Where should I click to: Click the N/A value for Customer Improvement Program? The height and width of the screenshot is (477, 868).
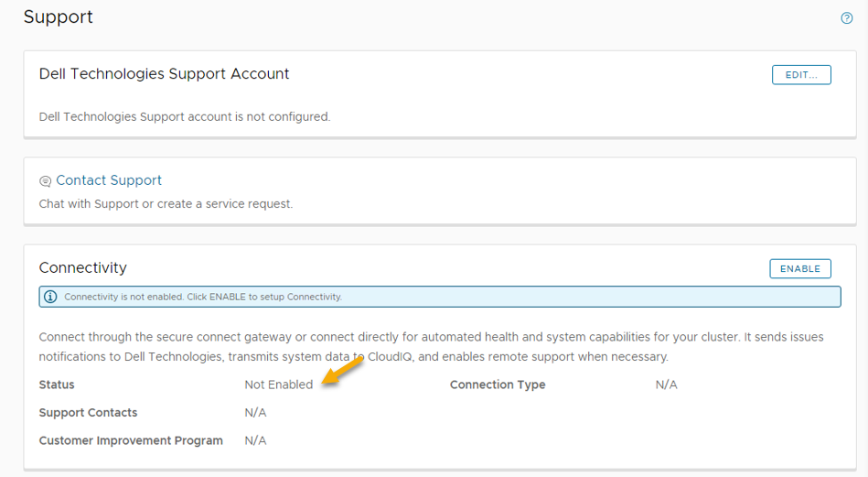(255, 440)
